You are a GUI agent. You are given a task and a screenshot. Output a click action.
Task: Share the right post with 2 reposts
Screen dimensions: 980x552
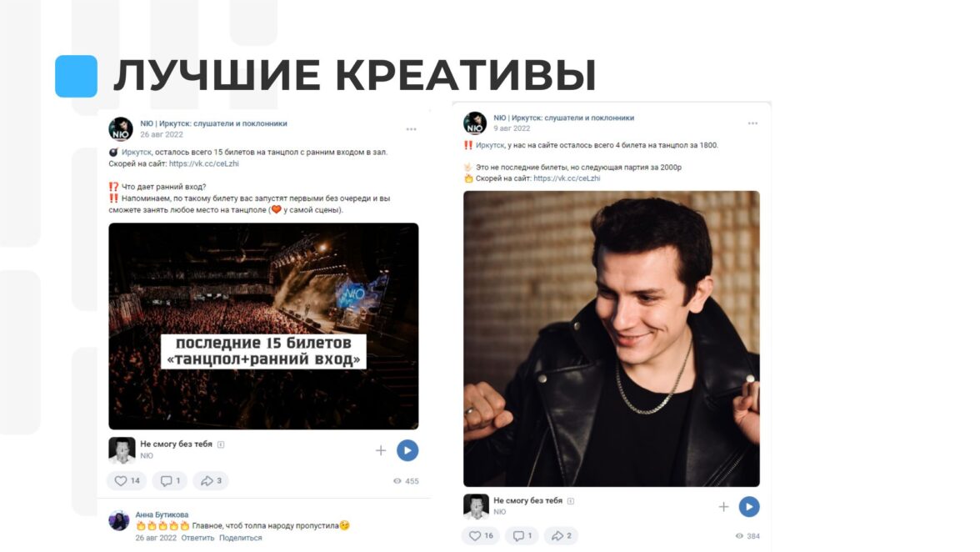562,536
